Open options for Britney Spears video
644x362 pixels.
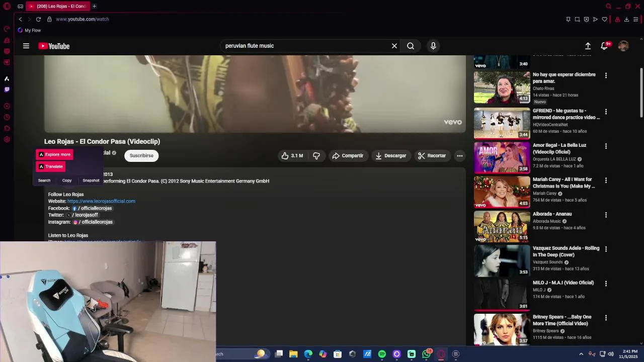click(606, 318)
